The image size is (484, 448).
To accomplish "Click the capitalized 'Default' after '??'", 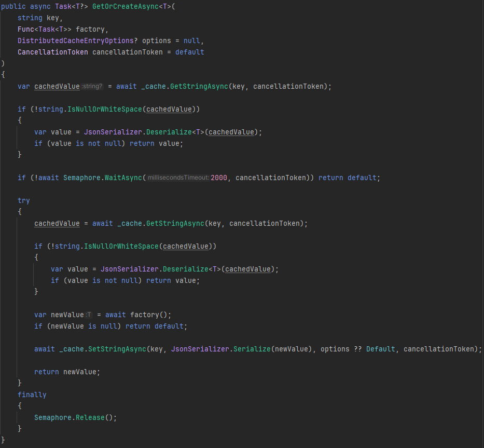I will (x=381, y=349).
